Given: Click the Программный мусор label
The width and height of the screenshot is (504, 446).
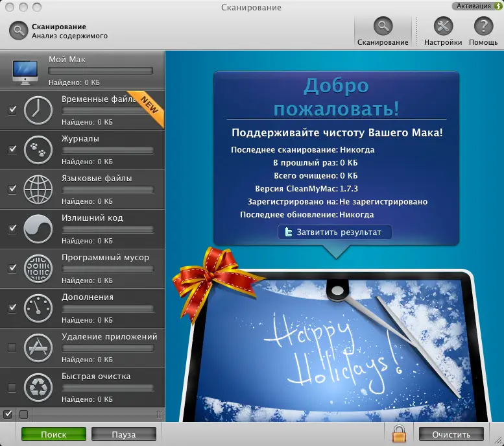Looking at the screenshot, I should [106, 258].
